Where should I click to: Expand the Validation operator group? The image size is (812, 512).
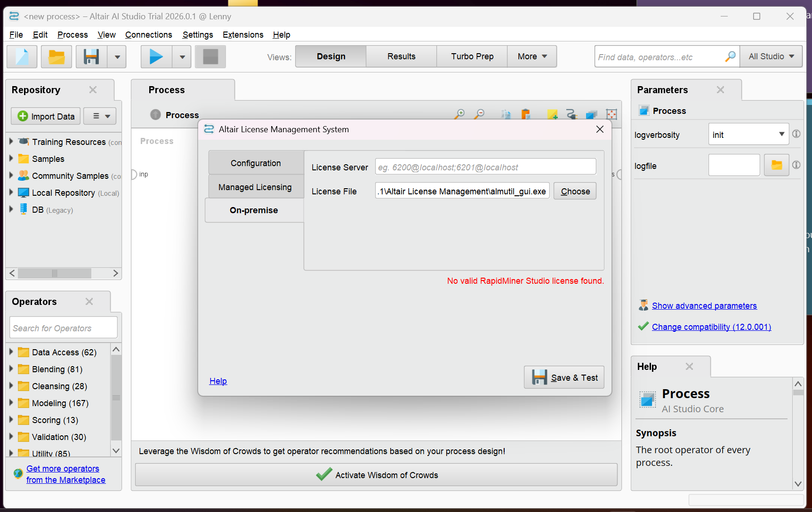pyautogui.click(x=11, y=436)
